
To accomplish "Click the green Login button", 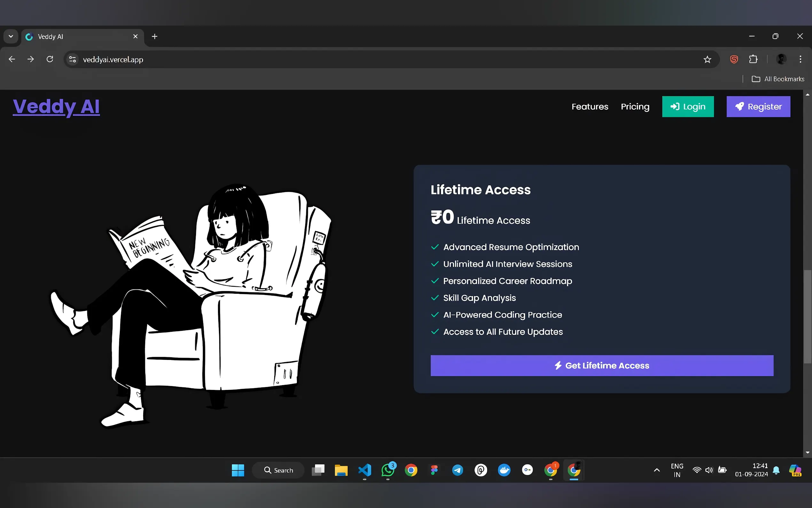I will point(688,107).
